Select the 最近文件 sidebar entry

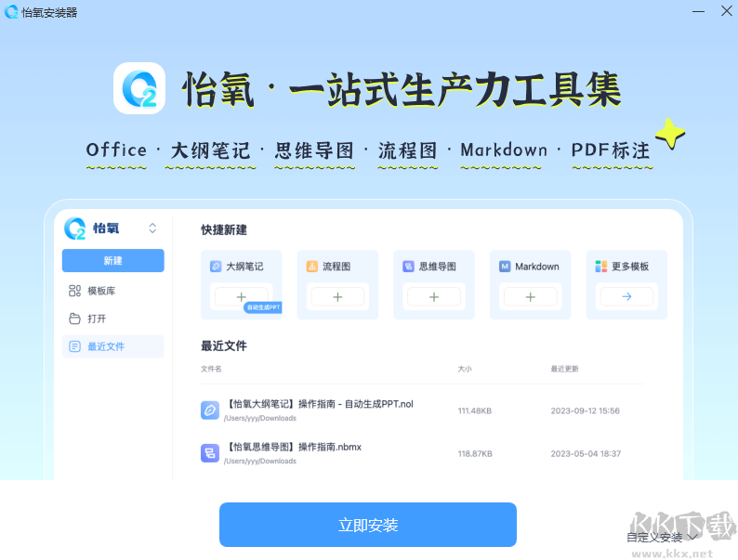click(113, 346)
